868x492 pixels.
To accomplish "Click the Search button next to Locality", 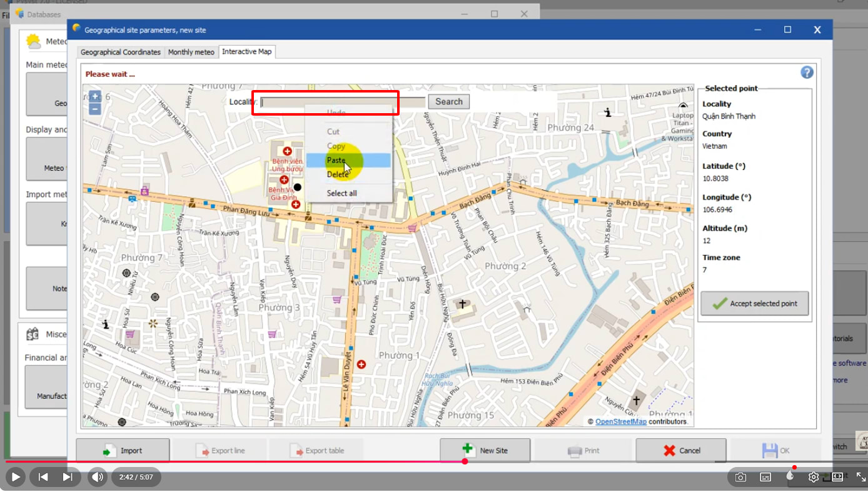I will [449, 102].
